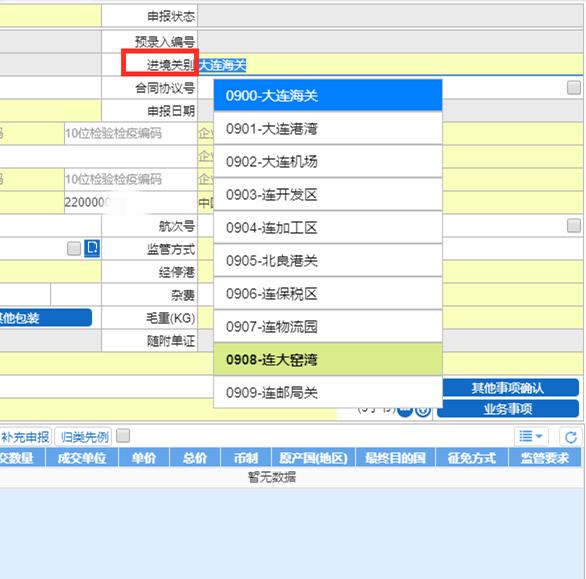Click the circular up-arrow icon near 业务事项
The height and width of the screenshot is (579, 586).
(x=423, y=410)
